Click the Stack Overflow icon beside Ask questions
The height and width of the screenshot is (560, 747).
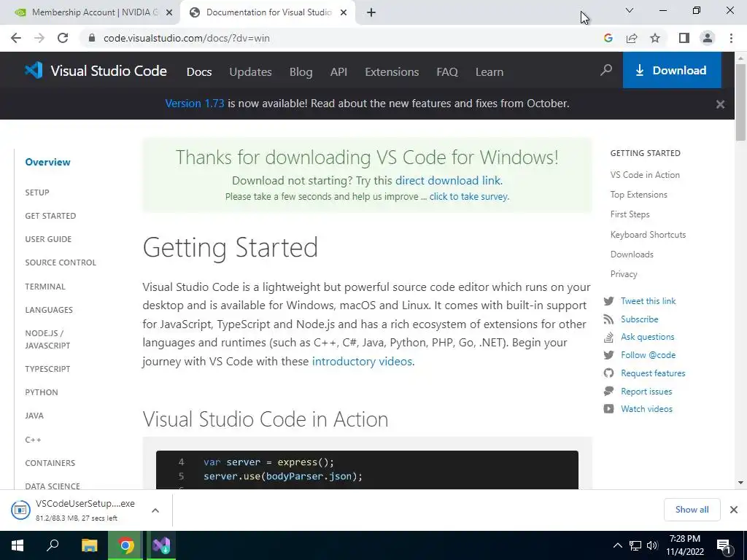pyautogui.click(x=608, y=337)
